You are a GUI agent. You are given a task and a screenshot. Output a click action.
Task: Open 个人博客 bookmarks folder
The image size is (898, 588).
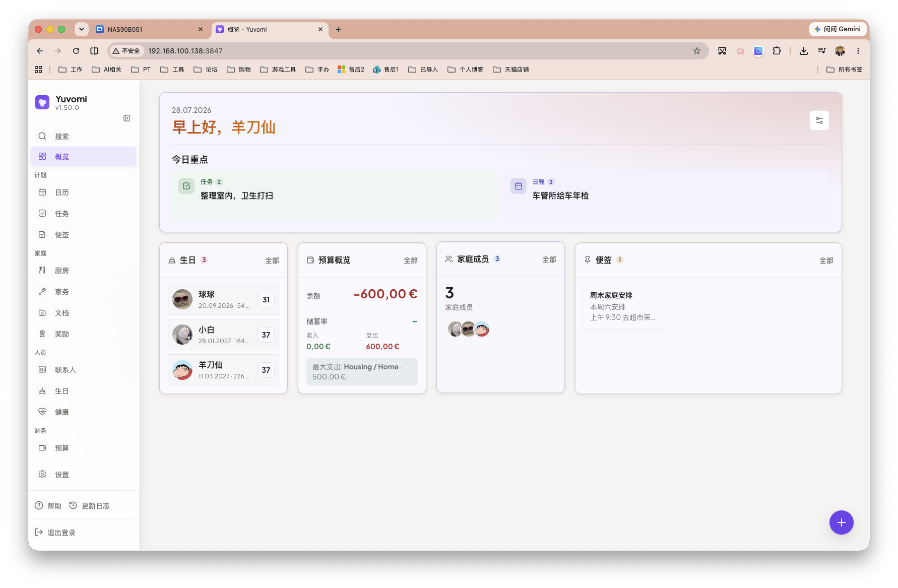tap(466, 70)
